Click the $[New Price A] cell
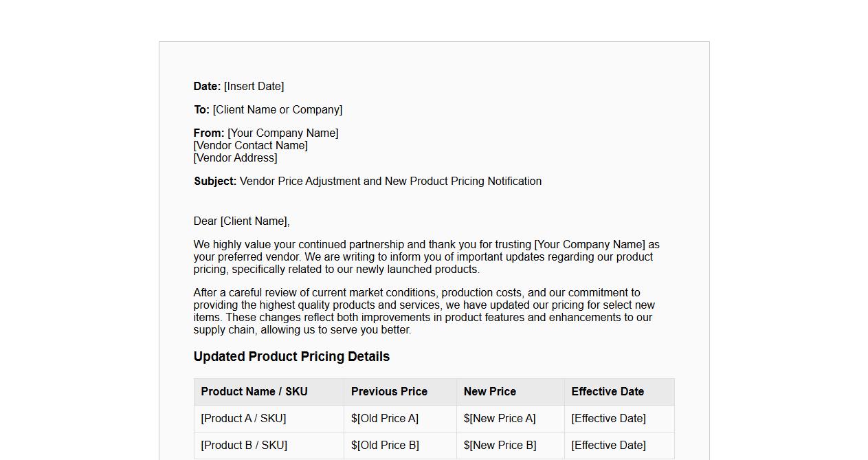The image size is (868, 460). (x=499, y=419)
